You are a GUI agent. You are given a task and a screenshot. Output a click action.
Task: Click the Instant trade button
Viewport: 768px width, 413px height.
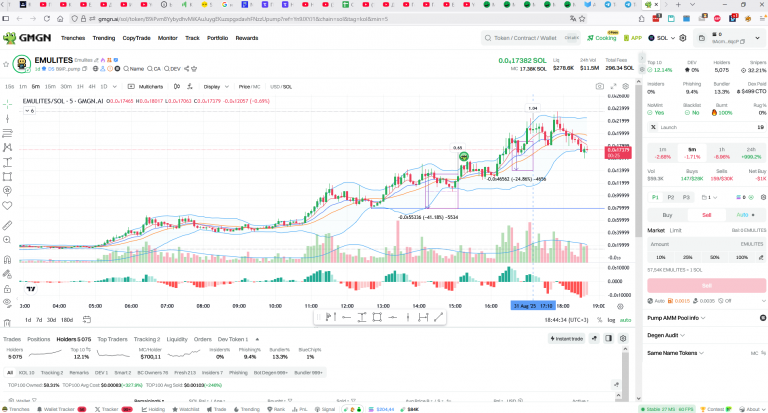pyautogui.click(x=567, y=339)
